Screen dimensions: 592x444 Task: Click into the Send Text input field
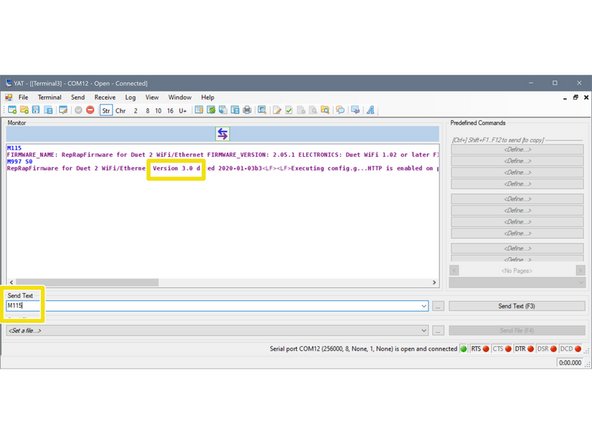tap(217, 306)
